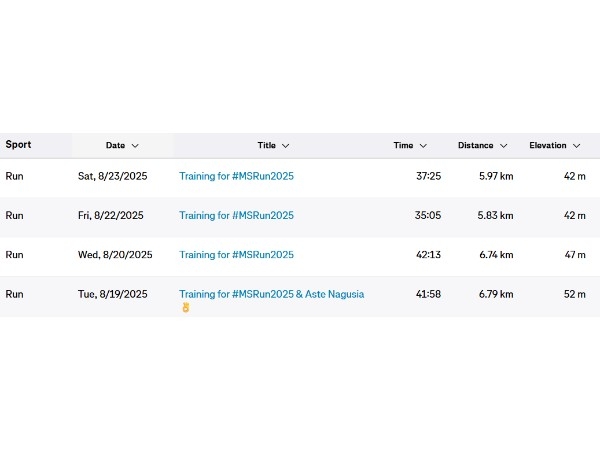600x450 pixels.
Task: Click the chevron beside Elevation header
Action: 577,146
